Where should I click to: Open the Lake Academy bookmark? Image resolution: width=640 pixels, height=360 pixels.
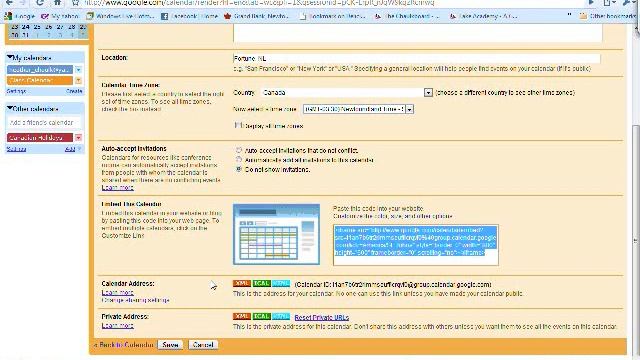pyautogui.click(x=484, y=16)
